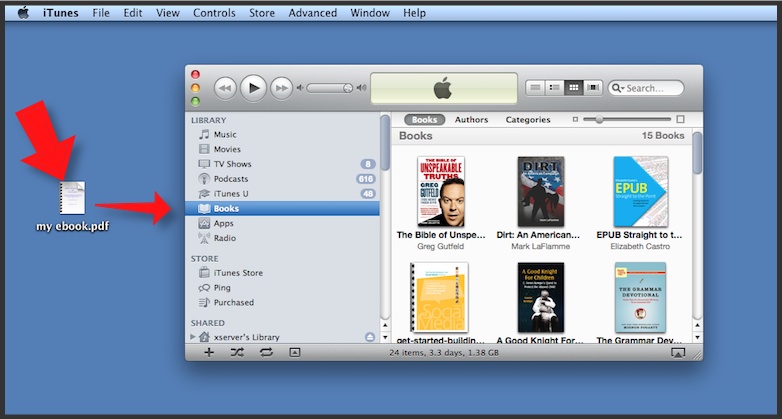The image size is (782, 419).
Task: Open the Advanced menu
Action: (x=313, y=13)
